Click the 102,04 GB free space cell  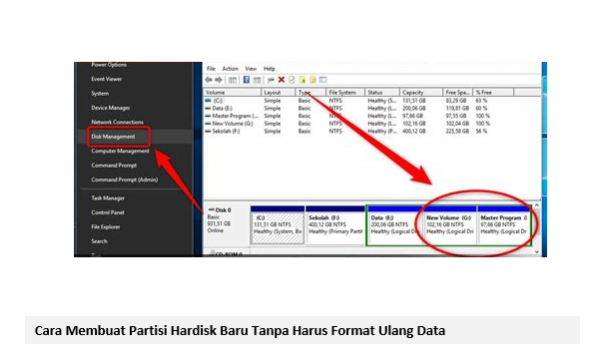click(457, 124)
